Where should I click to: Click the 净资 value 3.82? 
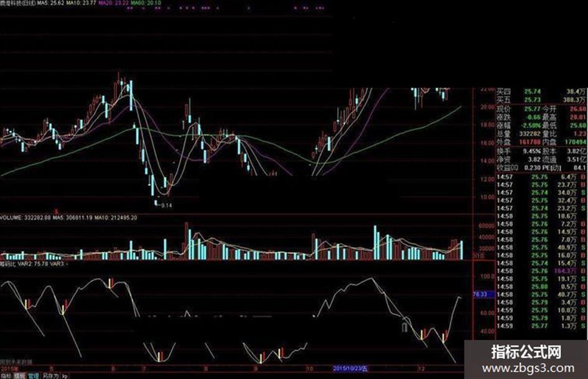(534, 159)
